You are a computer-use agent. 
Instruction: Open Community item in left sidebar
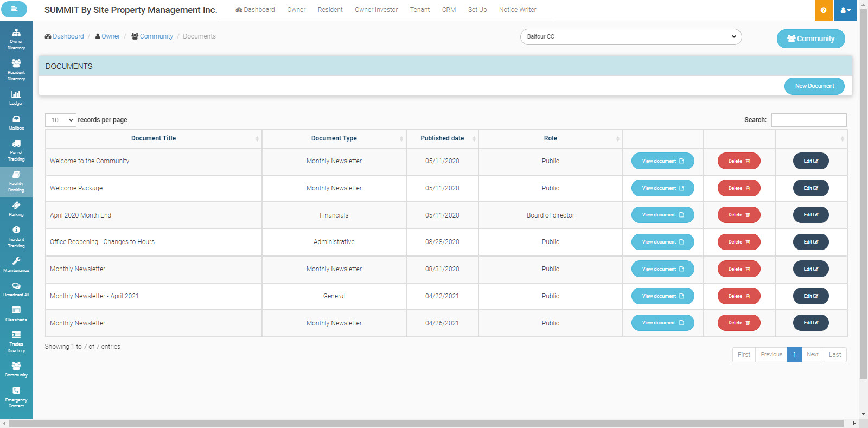pos(16,369)
